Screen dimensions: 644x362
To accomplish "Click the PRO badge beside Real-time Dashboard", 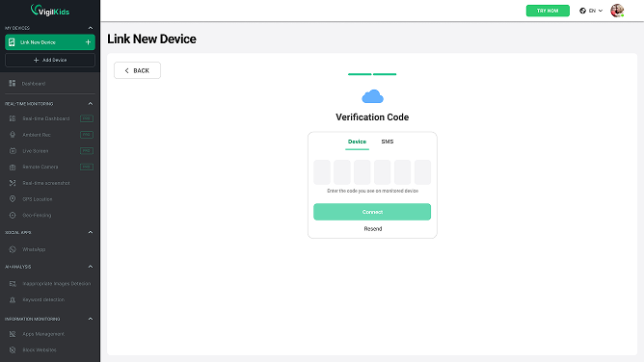I will 87,118.
